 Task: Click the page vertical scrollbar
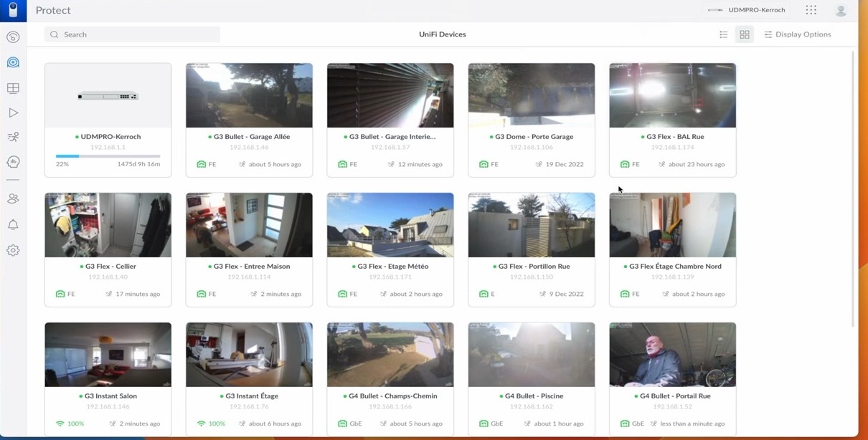point(853,188)
